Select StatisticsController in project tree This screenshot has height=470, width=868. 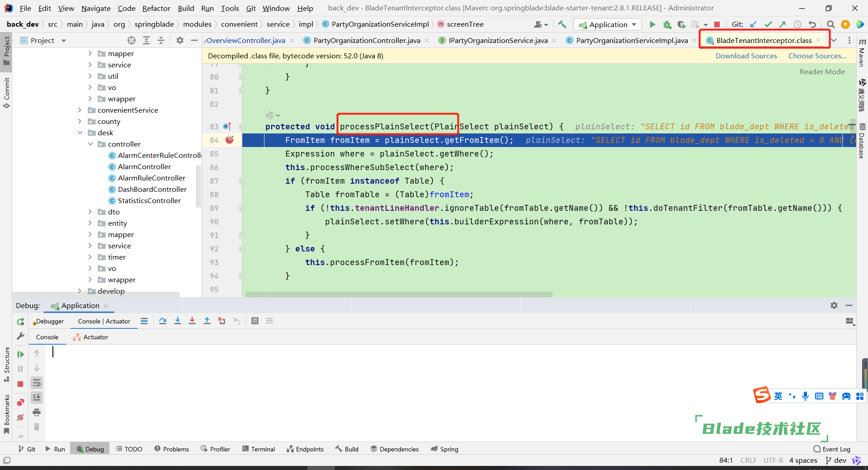click(x=149, y=200)
